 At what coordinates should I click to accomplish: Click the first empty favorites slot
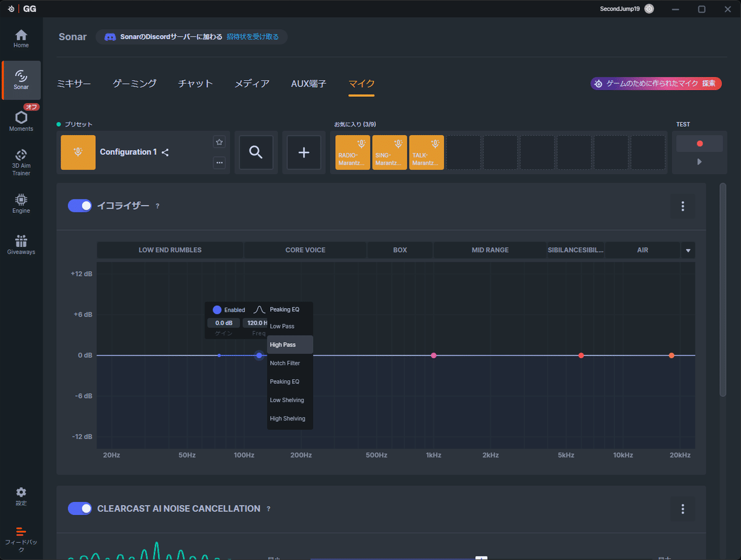coord(464,153)
